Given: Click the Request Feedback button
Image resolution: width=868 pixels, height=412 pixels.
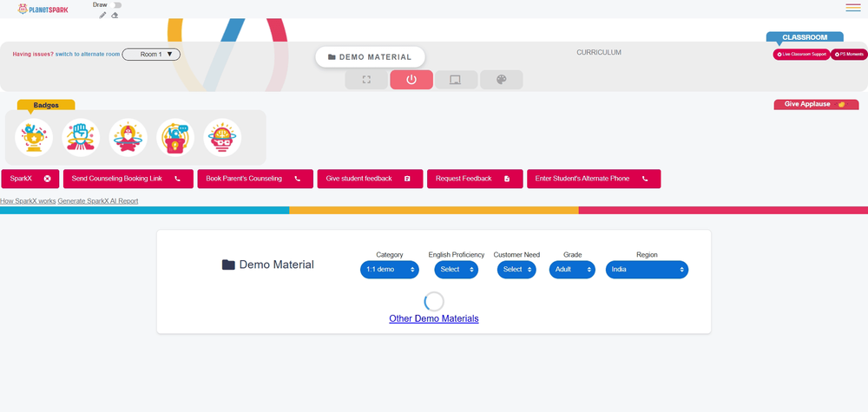Looking at the screenshot, I should pyautogui.click(x=475, y=179).
